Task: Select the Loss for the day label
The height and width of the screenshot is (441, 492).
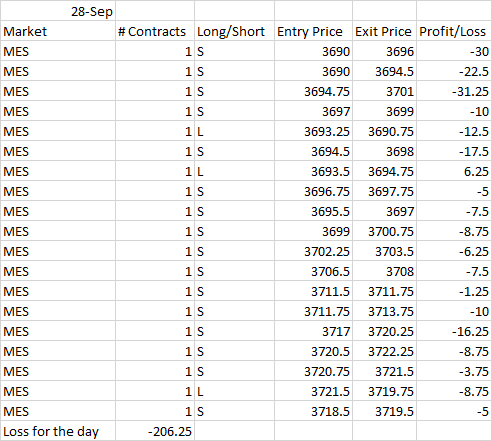Action: (x=58, y=431)
